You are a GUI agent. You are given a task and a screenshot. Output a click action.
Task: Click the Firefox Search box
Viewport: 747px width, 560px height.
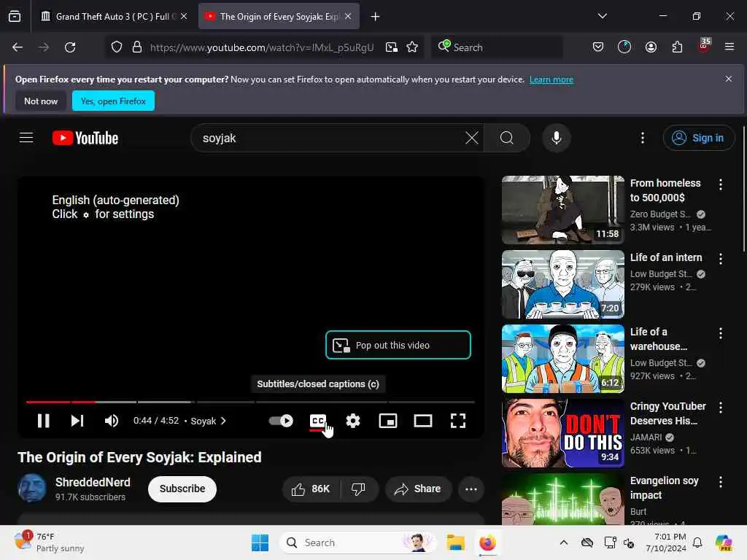(497, 47)
